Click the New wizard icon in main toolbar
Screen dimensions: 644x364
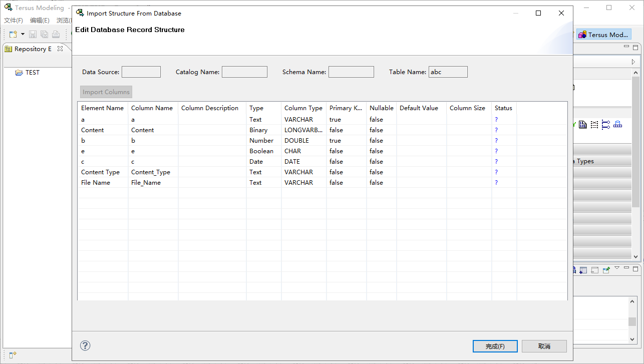14,34
